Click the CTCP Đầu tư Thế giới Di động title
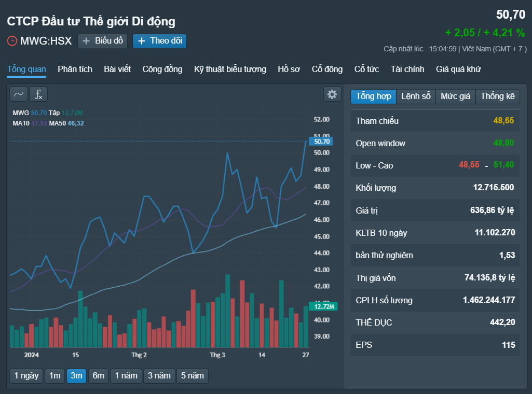Viewport: 532px width, 394px height. 91,21
